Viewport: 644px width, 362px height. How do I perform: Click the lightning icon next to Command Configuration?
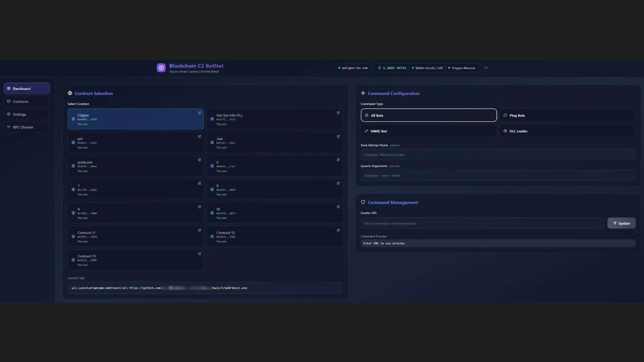[363, 93]
